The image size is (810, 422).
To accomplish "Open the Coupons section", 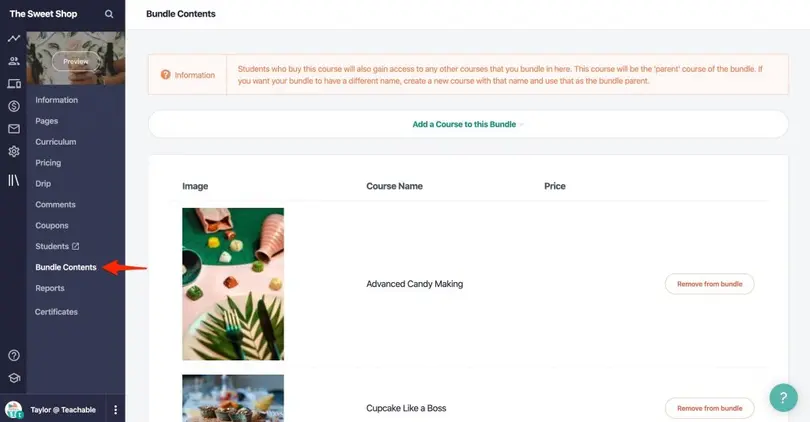I will [x=52, y=226].
